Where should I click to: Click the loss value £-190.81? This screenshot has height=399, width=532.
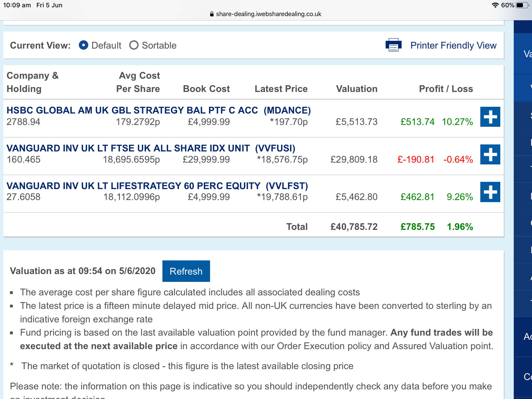click(x=416, y=159)
